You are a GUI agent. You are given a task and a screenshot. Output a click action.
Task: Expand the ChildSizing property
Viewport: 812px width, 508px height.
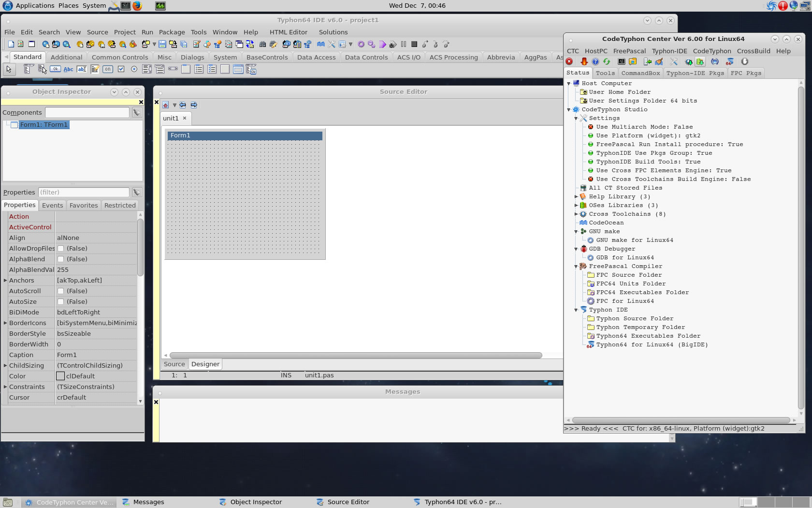pos(5,365)
